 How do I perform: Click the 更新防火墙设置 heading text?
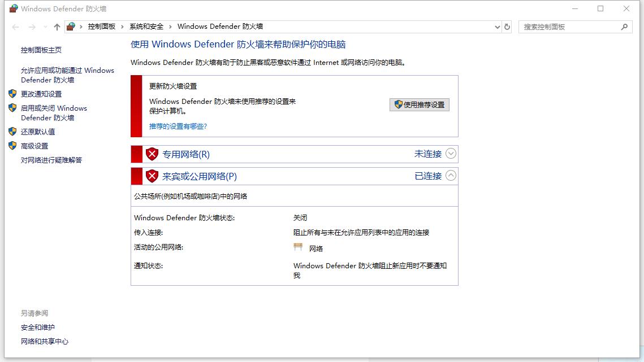[173, 86]
